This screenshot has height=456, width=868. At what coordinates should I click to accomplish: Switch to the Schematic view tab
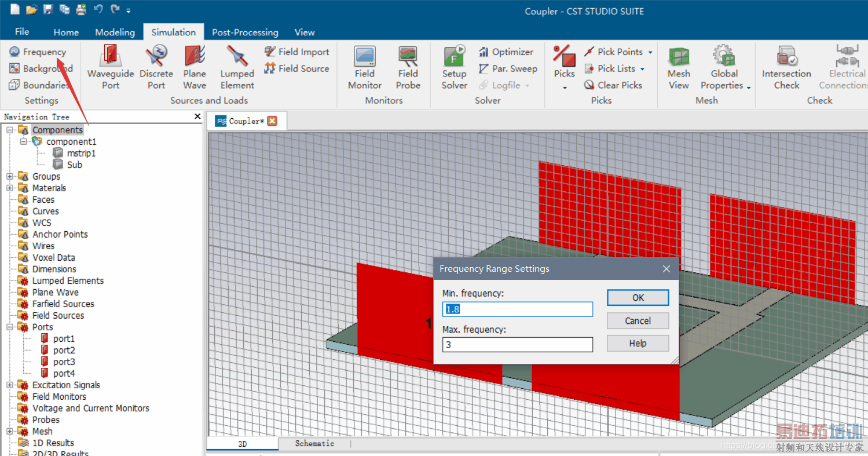tap(314, 444)
